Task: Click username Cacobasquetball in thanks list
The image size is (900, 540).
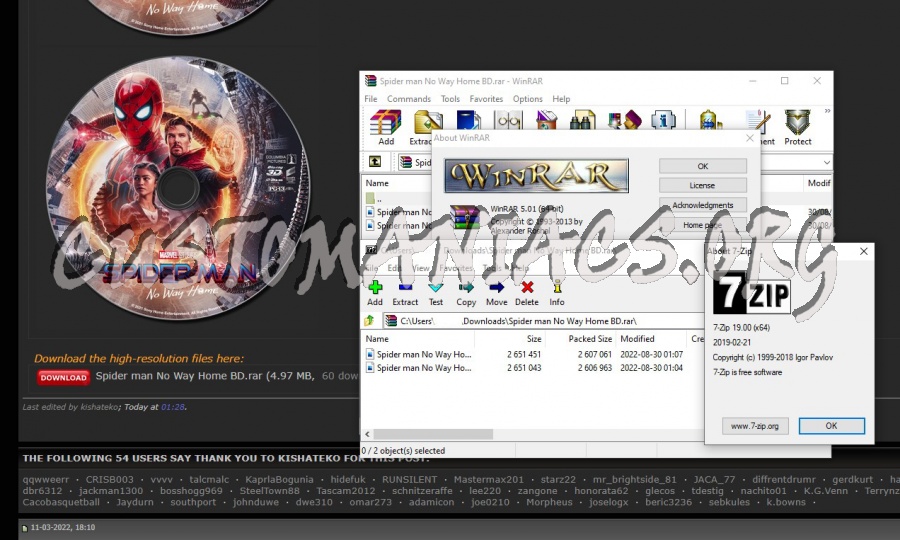Action: 61,502
